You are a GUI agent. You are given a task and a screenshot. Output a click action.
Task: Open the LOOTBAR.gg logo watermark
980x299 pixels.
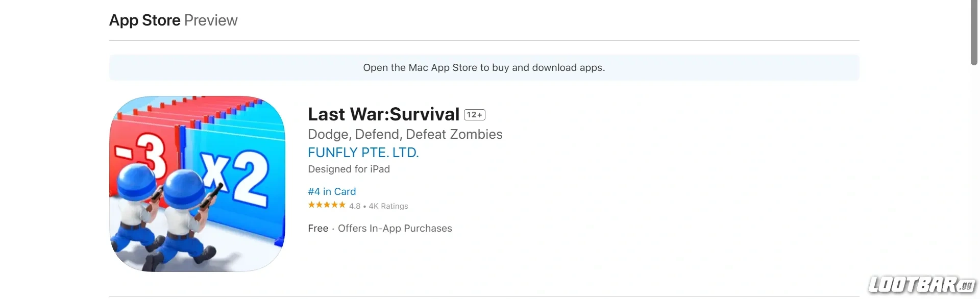coord(923,285)
